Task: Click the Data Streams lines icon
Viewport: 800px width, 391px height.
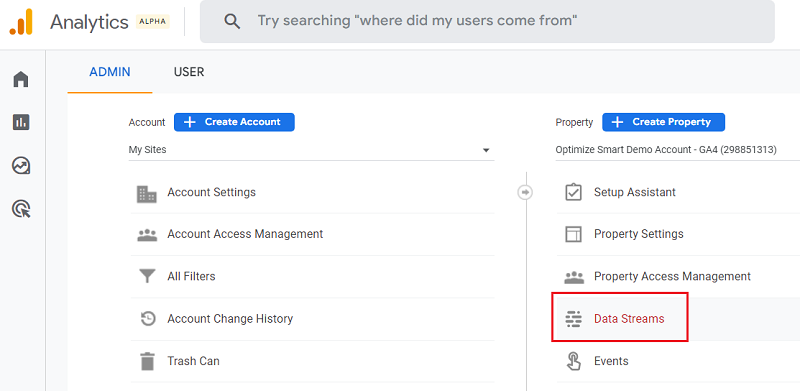Action: tap(574, 319)
